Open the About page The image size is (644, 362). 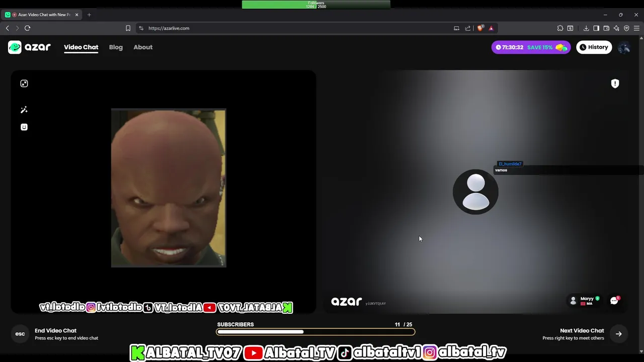point(143,47)
